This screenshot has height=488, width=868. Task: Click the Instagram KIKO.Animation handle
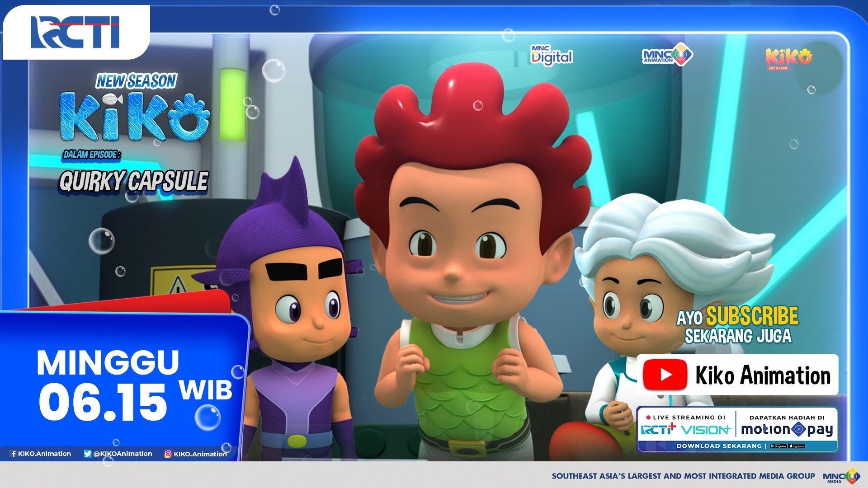pyautogui.click(x=195, y=454)
